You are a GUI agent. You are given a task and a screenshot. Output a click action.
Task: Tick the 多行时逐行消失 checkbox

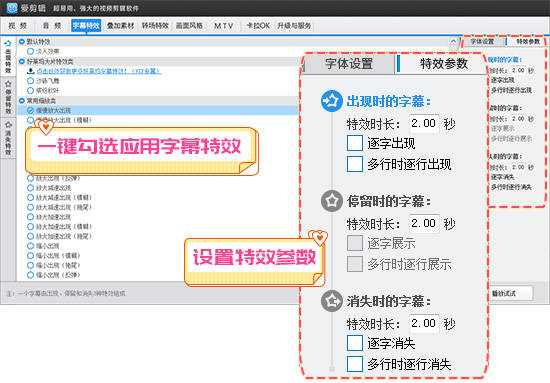click(355, 364)
